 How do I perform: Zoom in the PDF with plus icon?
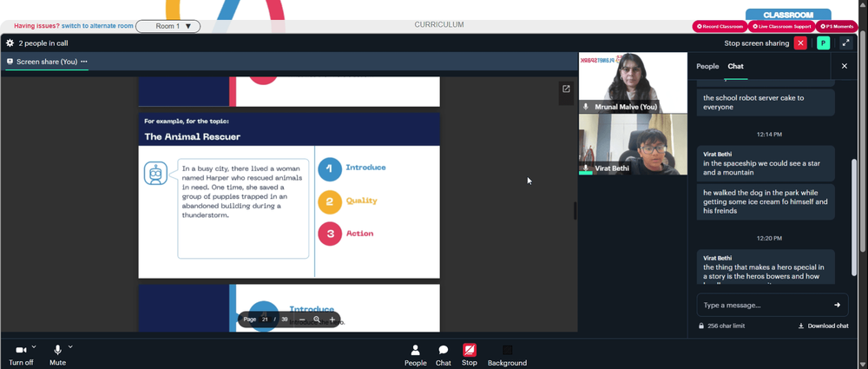tap(332, 320)
